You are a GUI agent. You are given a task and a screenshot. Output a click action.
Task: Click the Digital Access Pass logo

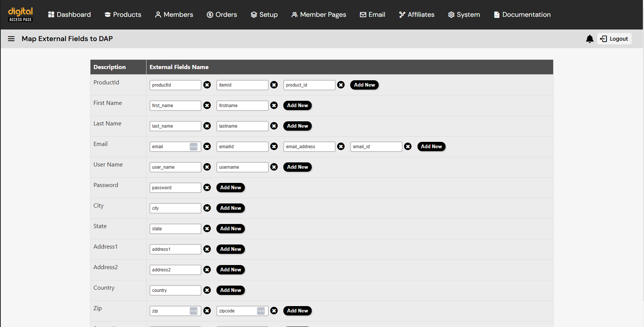coord(21,15)
